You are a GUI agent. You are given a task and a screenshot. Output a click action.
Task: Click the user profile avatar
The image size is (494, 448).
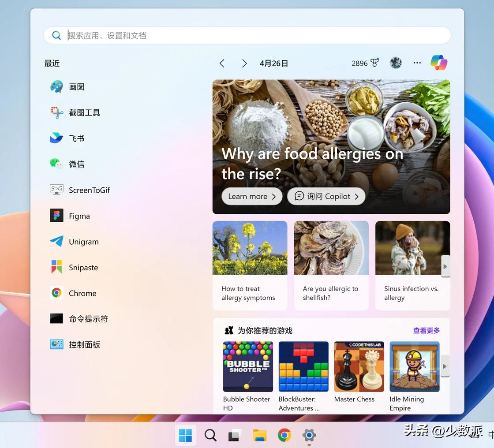tap(396, 63)
